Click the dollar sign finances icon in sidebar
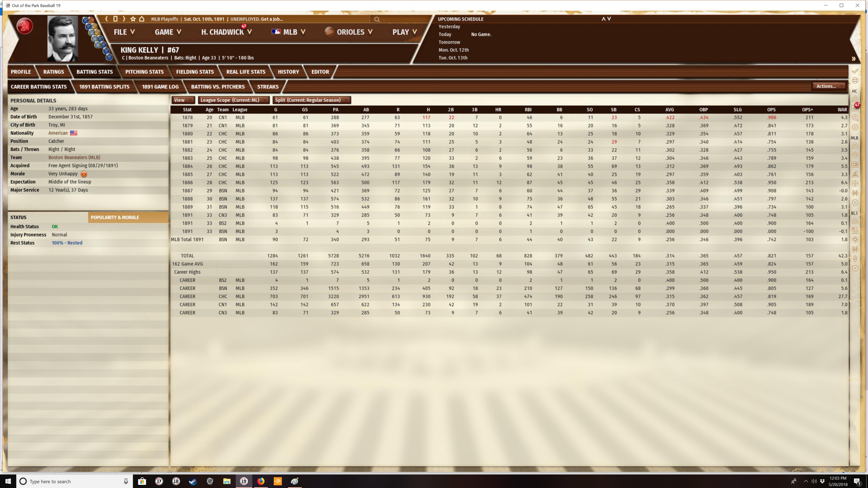The height and width of the screenshot is (488, 868). coord(855,259)
